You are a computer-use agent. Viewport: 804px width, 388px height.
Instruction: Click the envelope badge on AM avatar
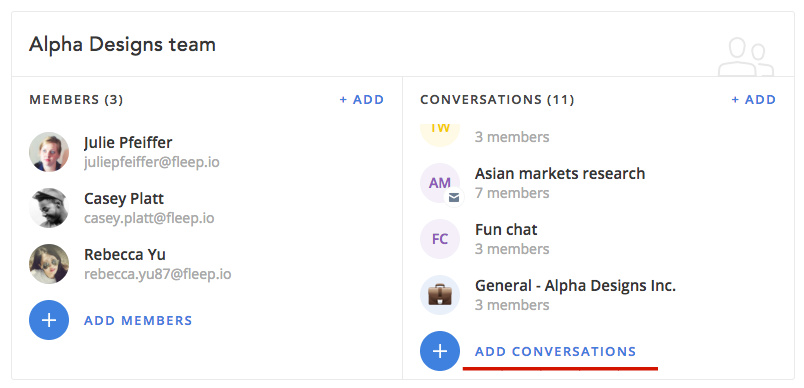pyautogui.click(x=454, y=197)
